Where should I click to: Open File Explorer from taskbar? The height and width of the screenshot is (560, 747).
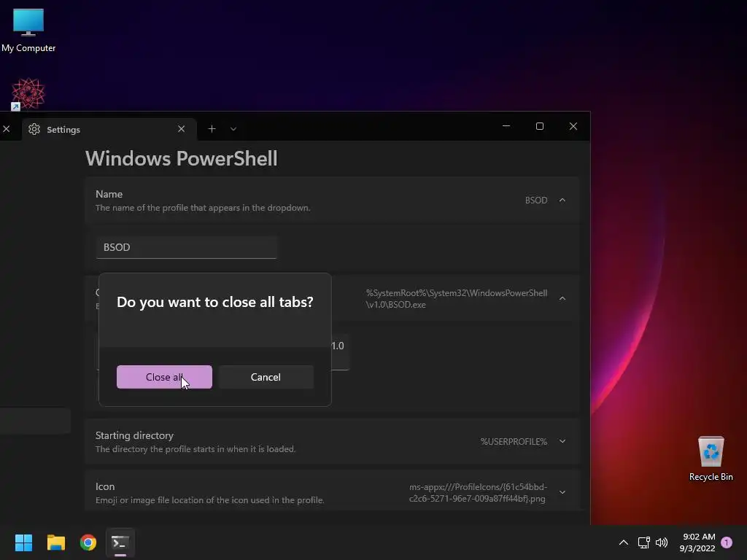click(55, 542)
